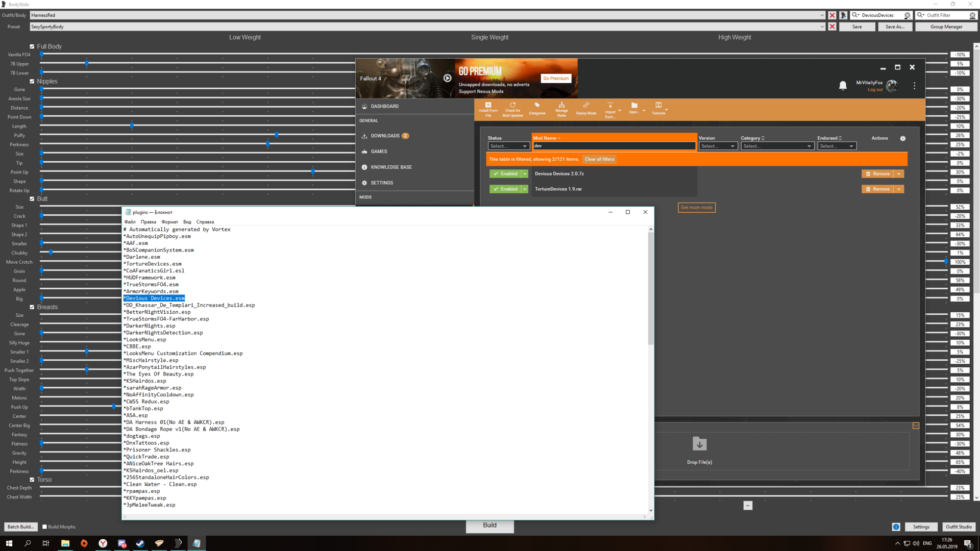Open MrVitaliyFox user avatar in Vortex
This screenshot has width=980, height=551.
[x=892, y=86]
